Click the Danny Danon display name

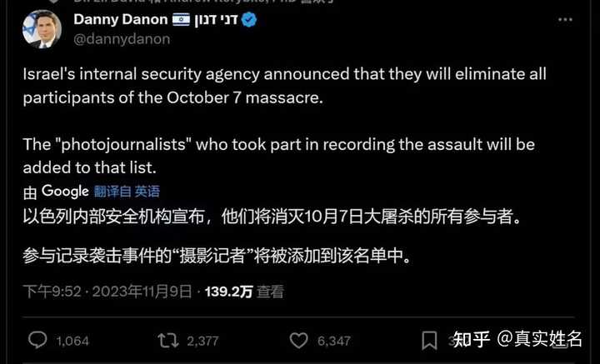pyautogui.click(x=121, y=19)
